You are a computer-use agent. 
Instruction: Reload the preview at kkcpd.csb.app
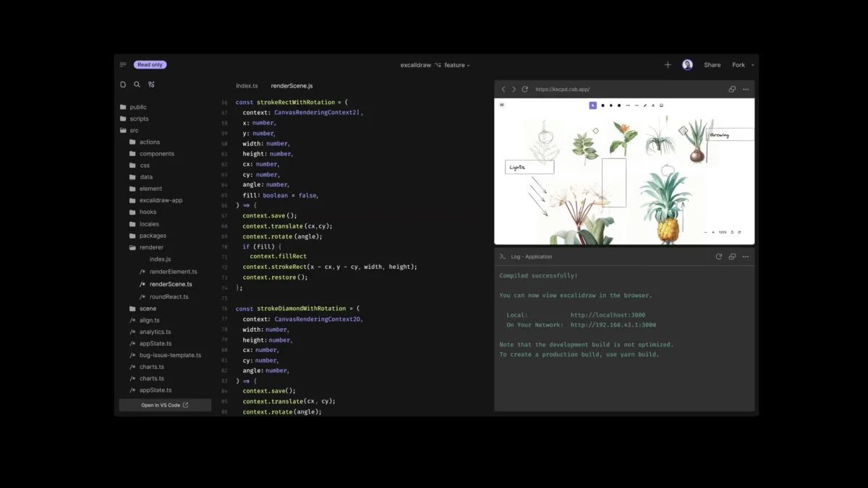pos(524,88)
